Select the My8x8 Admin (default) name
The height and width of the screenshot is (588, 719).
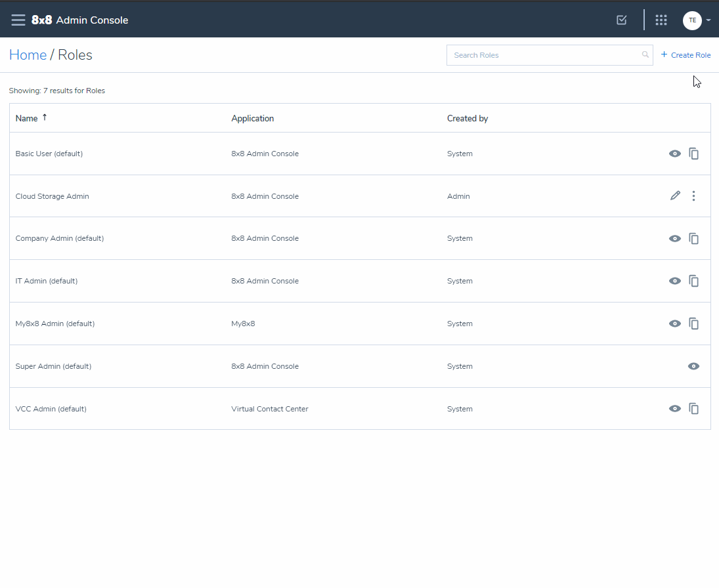click(x=55, y=324)
